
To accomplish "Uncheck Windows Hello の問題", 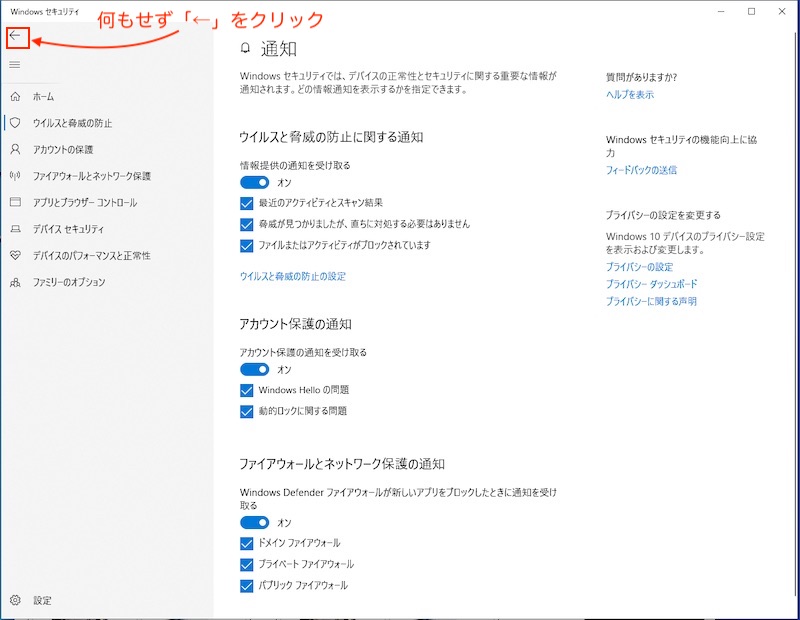I will click(246, 390).
